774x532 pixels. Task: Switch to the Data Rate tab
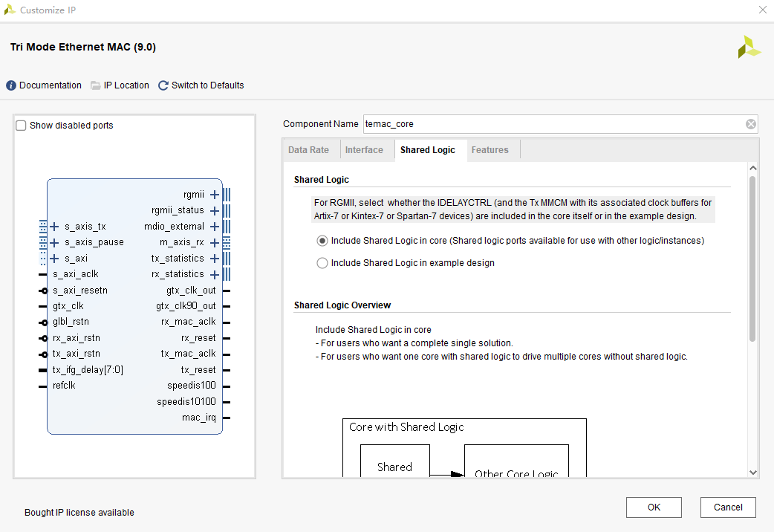pos(308,150)
